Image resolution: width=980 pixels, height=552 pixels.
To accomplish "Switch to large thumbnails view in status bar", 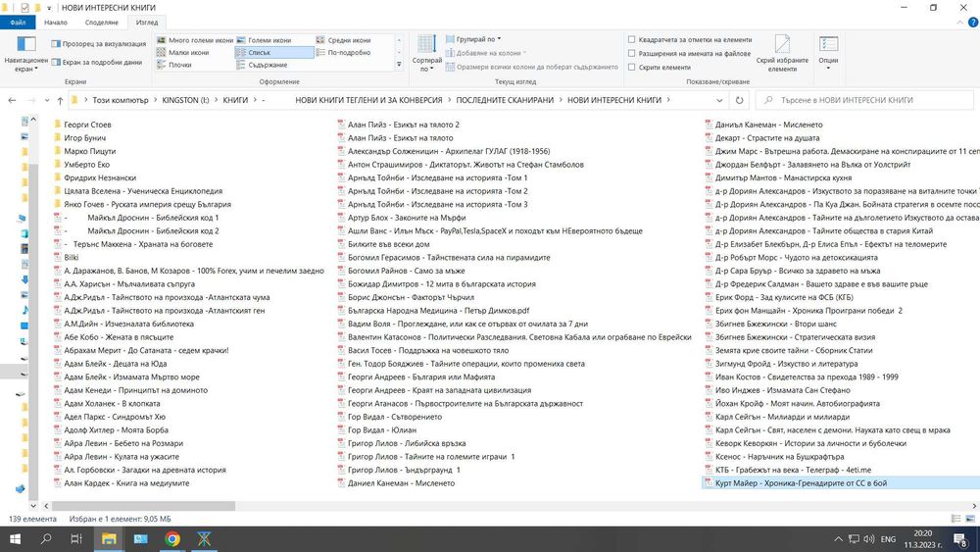I will tap(970, 519).
